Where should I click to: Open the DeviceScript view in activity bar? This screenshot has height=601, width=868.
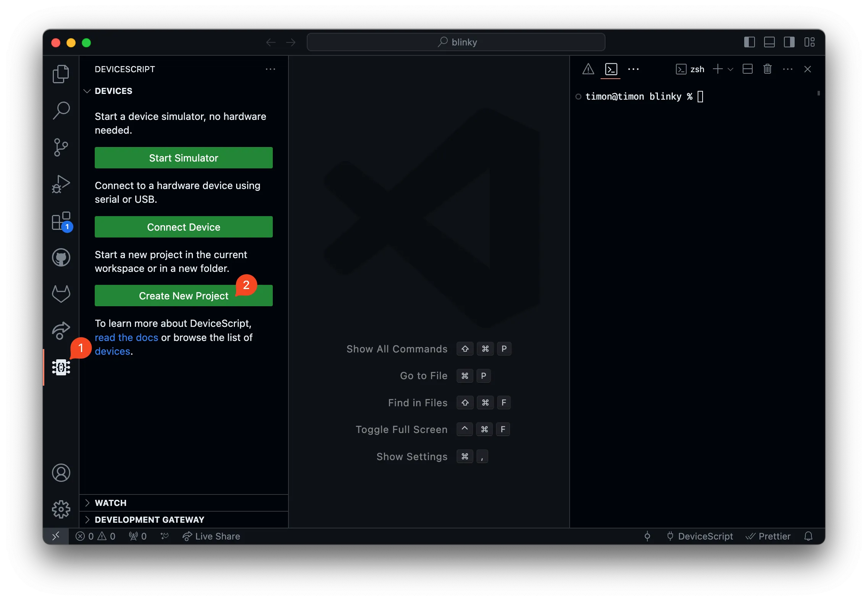[x=61, y=367]
